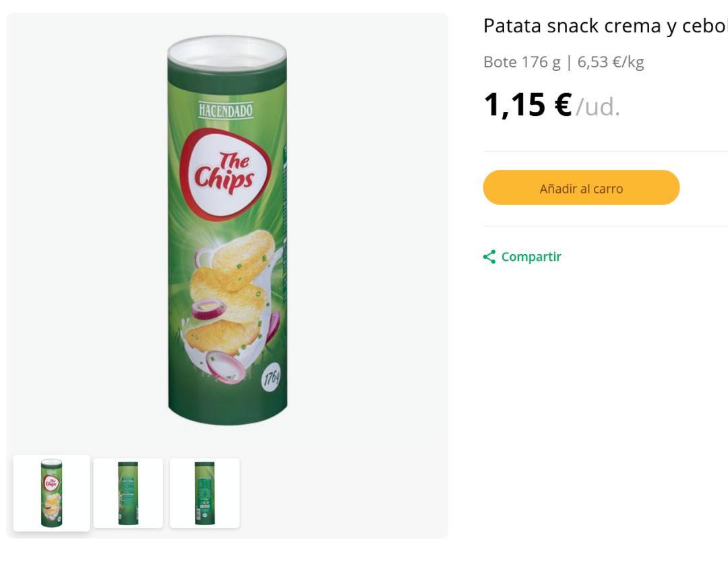
Task: Click the 176 g marking on the tube photo
Action: click(x=272, y=375)
